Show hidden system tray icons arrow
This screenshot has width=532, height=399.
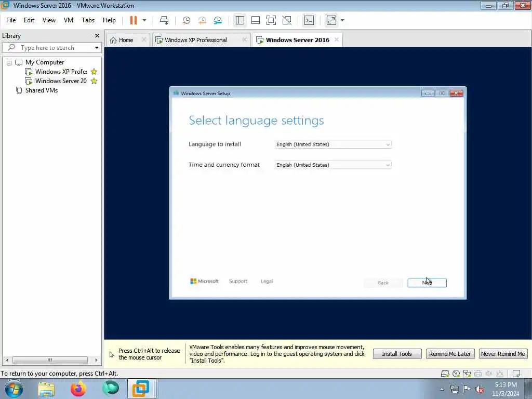(442, 389)
